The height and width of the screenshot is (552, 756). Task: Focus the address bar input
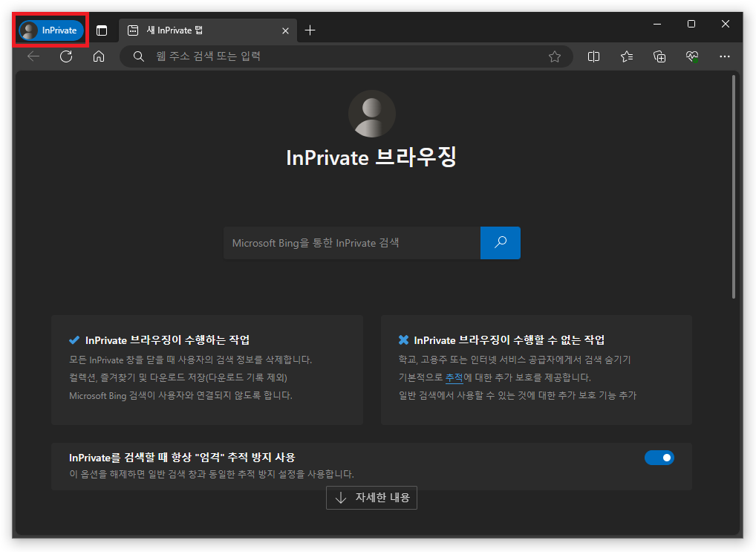pos(346,56)
